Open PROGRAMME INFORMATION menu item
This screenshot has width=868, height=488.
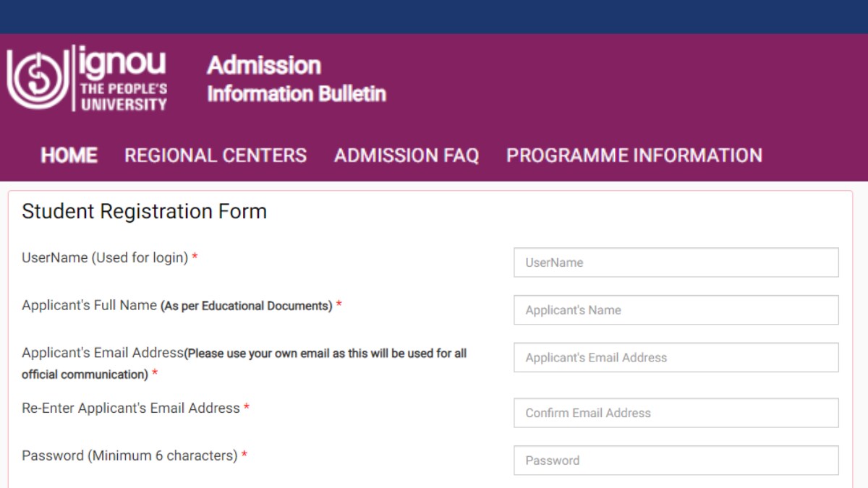(633, 155)
